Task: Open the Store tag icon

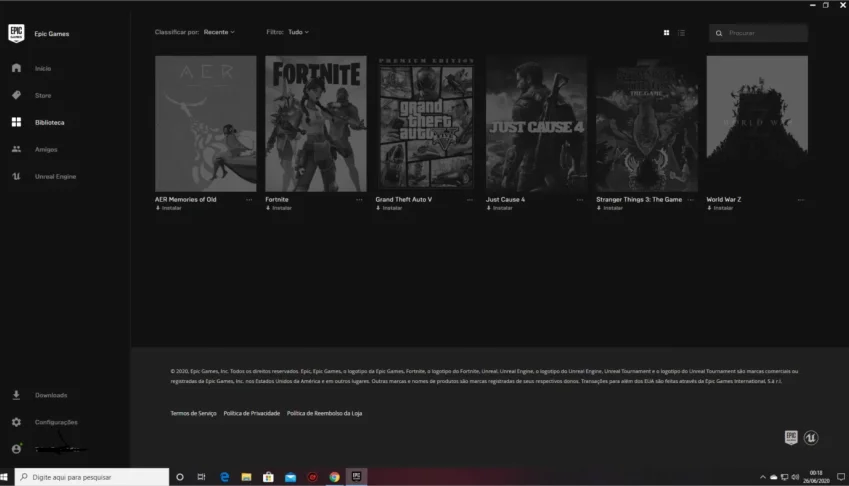Action: (16, 95)
